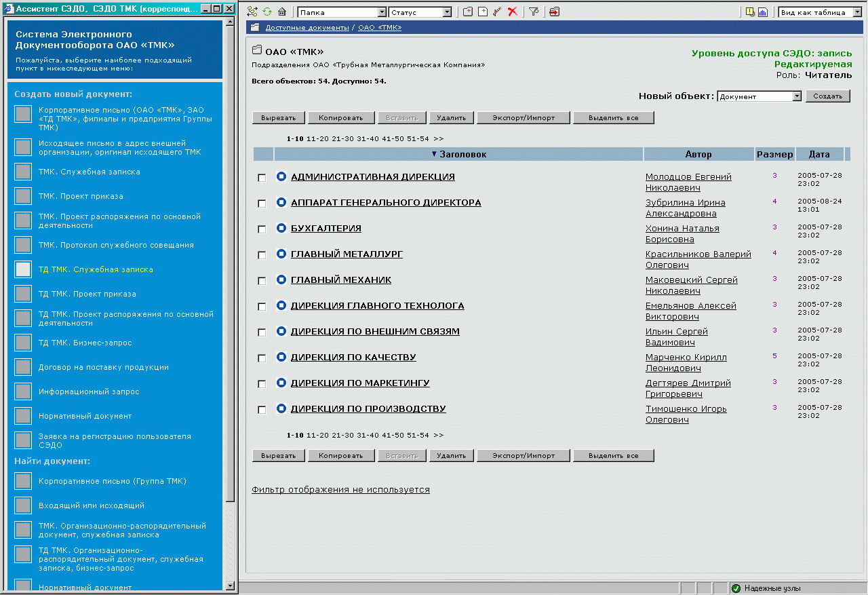
Task: Click the red arrow export toolbar icon
Action: point(555,12)
